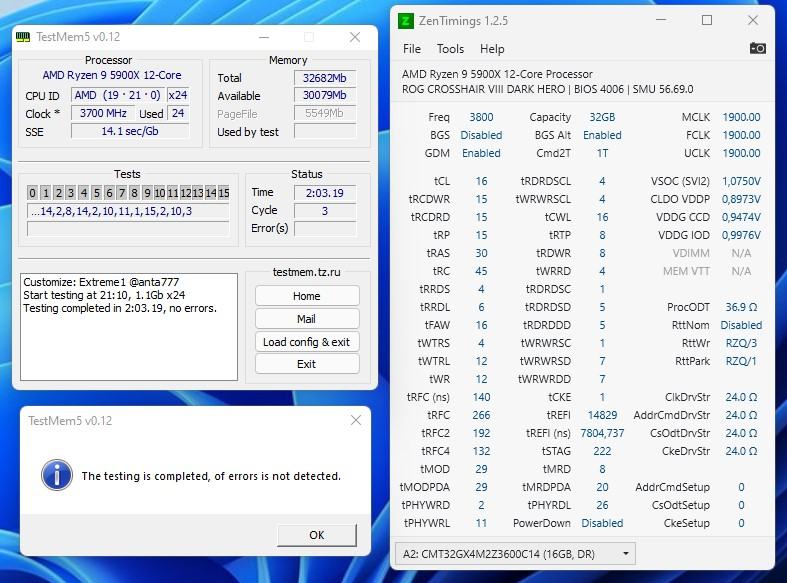Click the Exit button in TestMem5
This screenshot has height=583, width=787.
coord(307,364)
